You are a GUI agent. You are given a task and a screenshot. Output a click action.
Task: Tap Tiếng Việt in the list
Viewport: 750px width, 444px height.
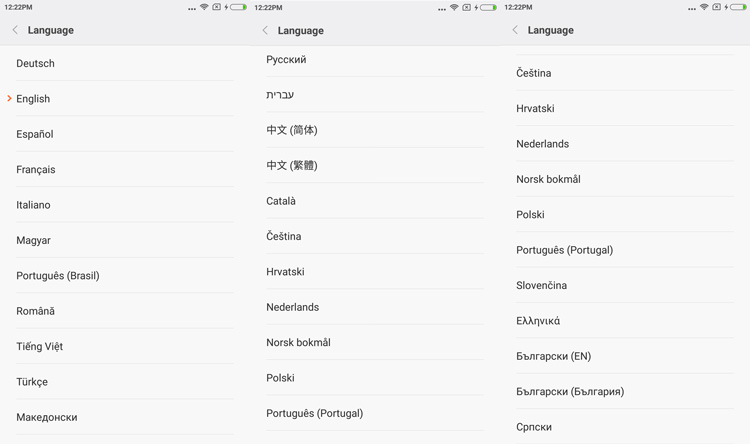click(39, 346)
